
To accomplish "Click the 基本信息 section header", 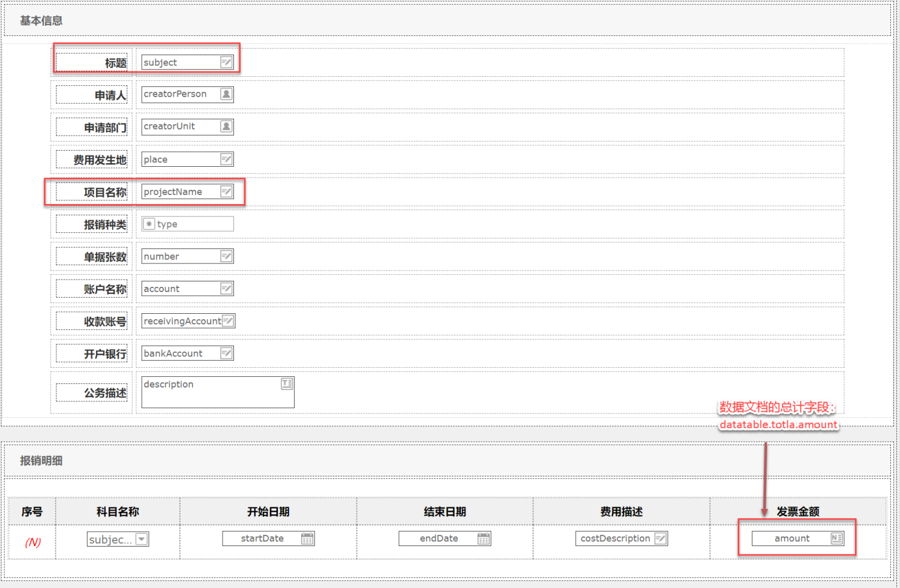I will click(41, 21).
